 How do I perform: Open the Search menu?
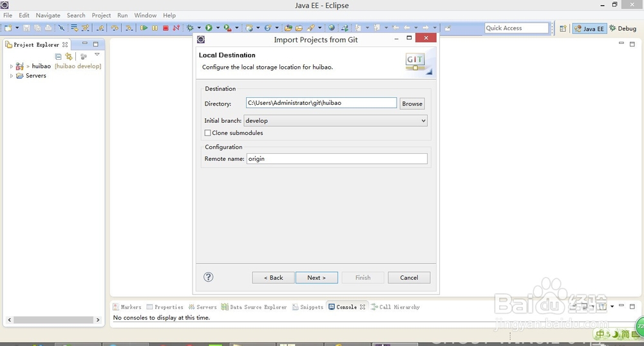click(x=76, y=15)
